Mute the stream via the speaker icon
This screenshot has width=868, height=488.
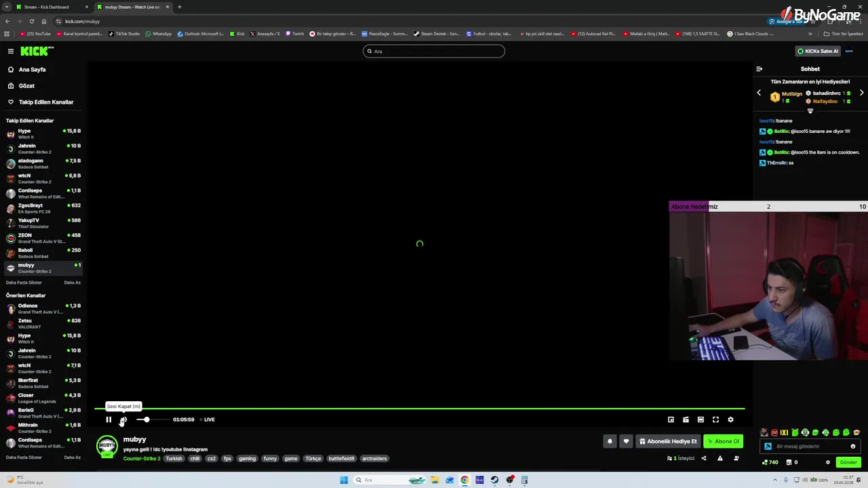[x=123, y=420]
